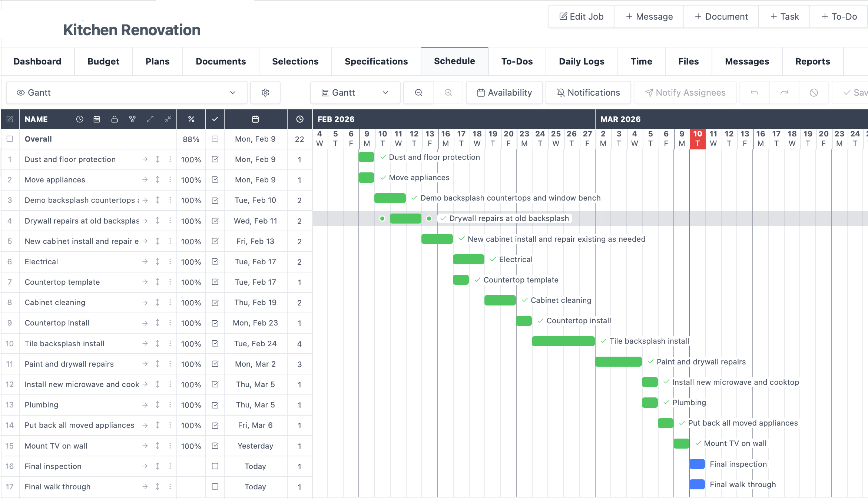Click the red Mar 10 today marker
This screenshot has height=499, width=868.
point(697,138)
